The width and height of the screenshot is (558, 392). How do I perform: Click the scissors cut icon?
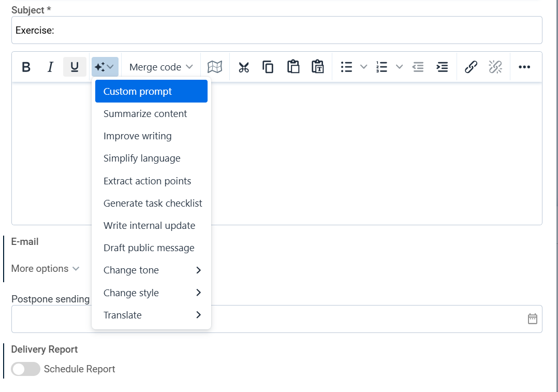(244, 67)
